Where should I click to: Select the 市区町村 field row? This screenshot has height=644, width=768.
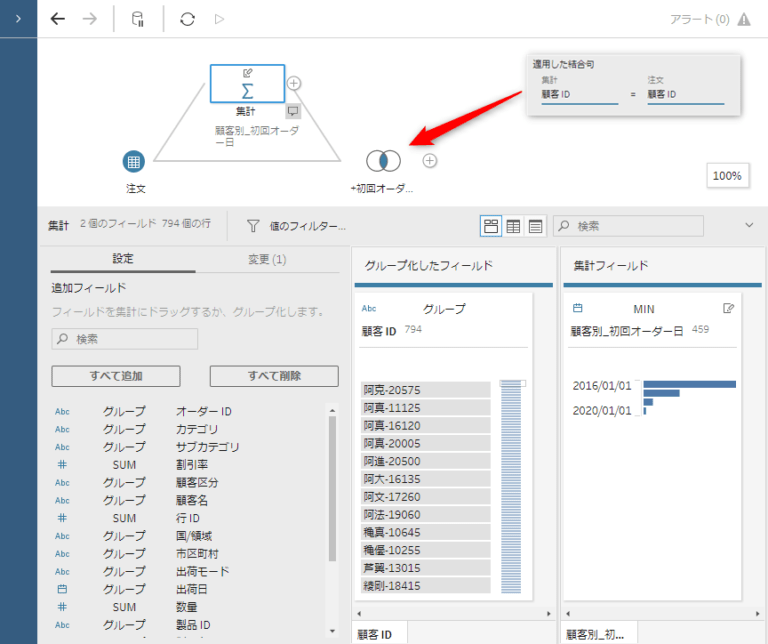188,554
